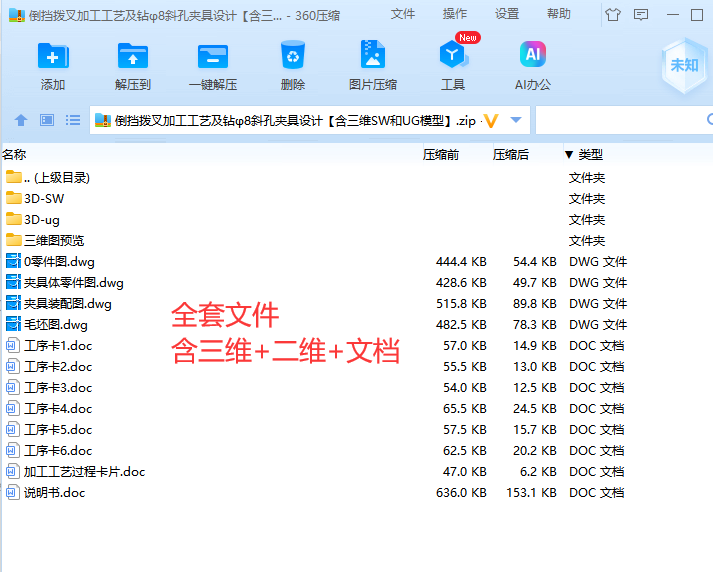
Task: Click the 153.1 KB compressed size
Action: pyautogui.click(x=532, y=492)
